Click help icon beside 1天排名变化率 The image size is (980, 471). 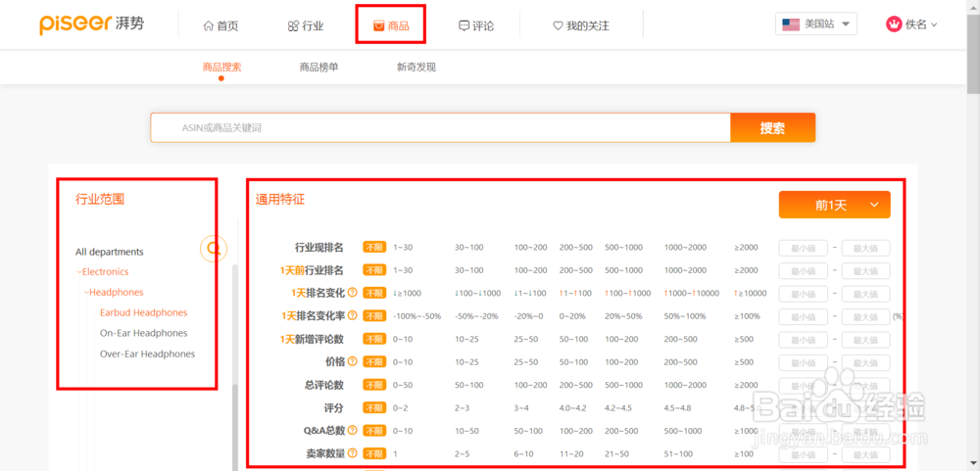click(x=353, y=315)
